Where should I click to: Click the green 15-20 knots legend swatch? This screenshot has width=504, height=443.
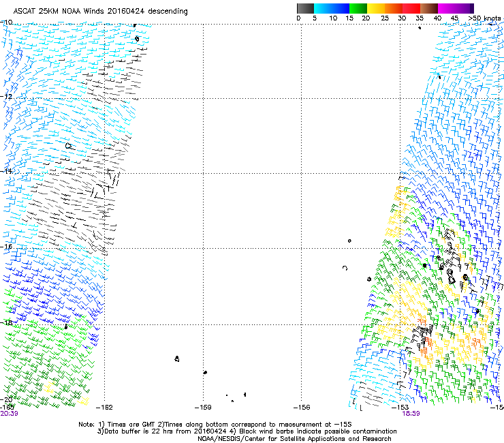coord(358,8)
